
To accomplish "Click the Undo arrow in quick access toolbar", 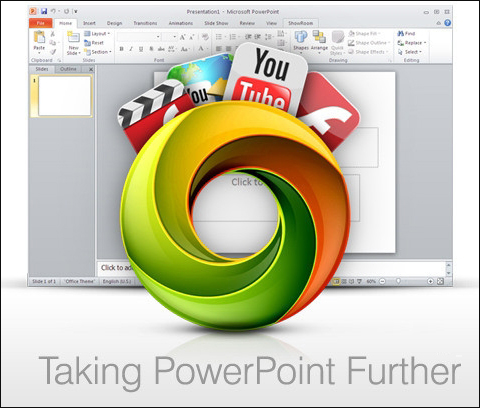I will (53, 11).
